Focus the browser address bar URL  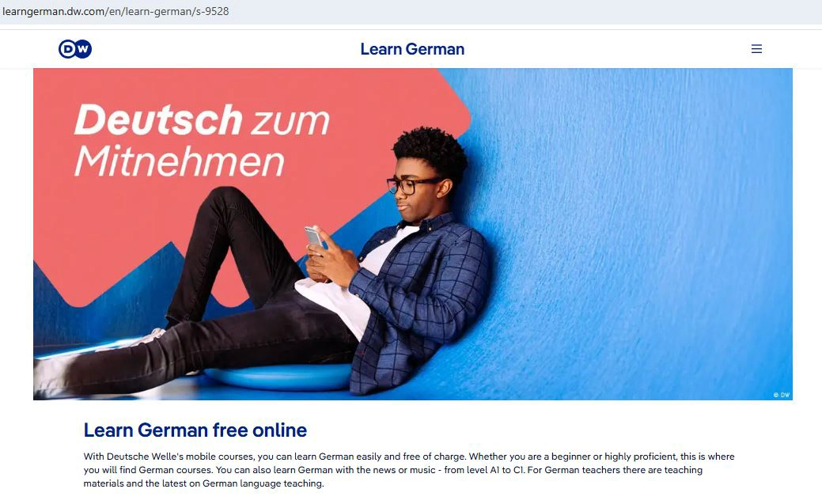116,11
